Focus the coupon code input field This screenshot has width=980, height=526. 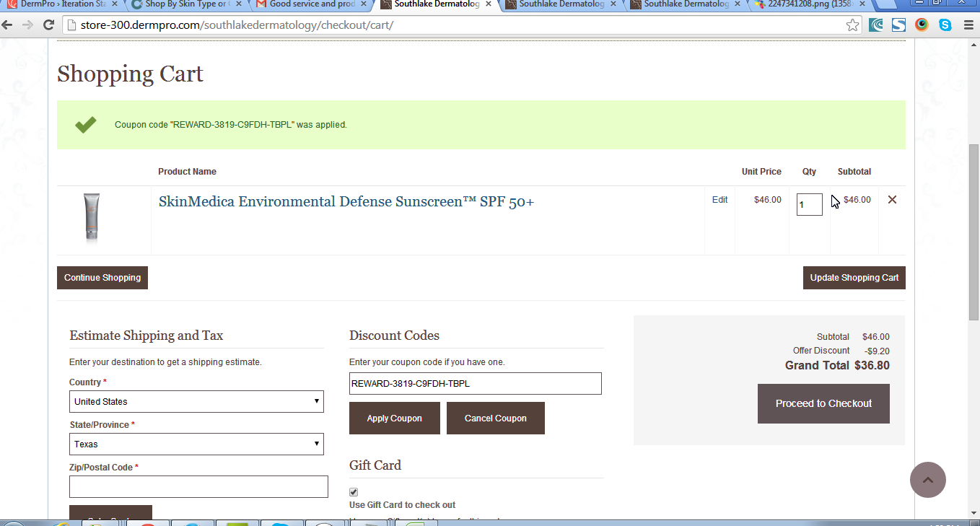point(476,384)
